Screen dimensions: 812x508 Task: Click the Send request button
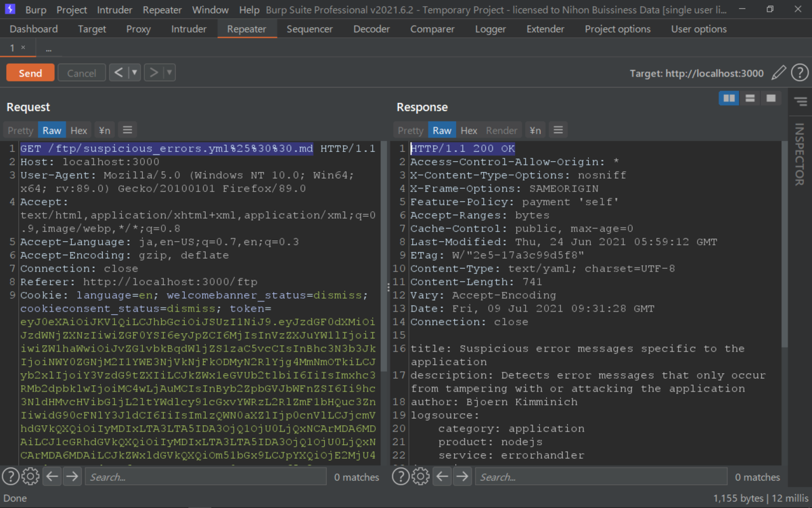tap(30, 72)
